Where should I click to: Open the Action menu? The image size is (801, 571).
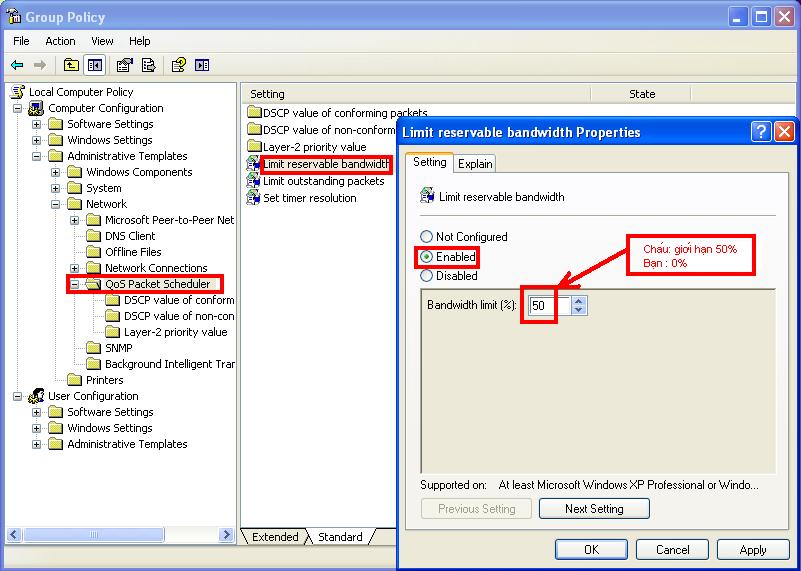(x=60, y=41)
